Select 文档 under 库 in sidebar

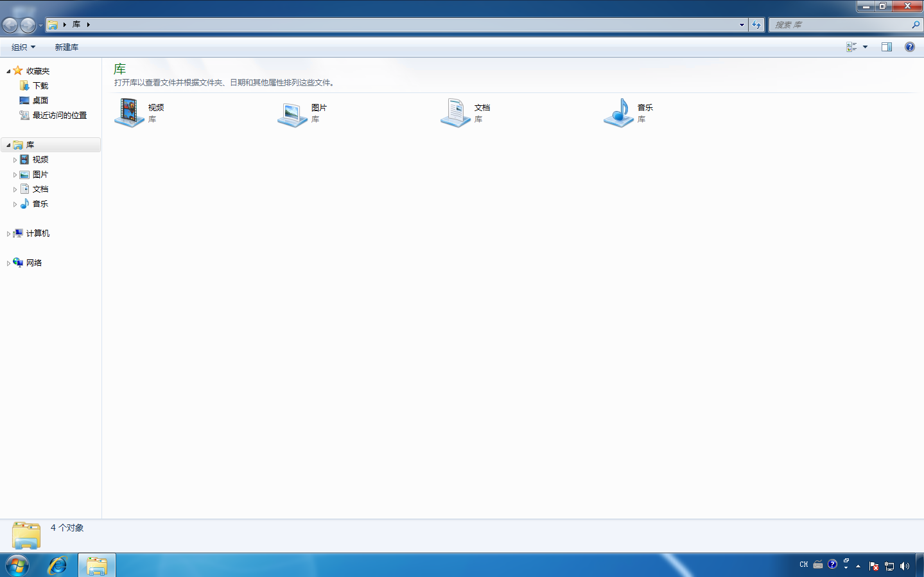pyautogui.click(x=40, y=189)
